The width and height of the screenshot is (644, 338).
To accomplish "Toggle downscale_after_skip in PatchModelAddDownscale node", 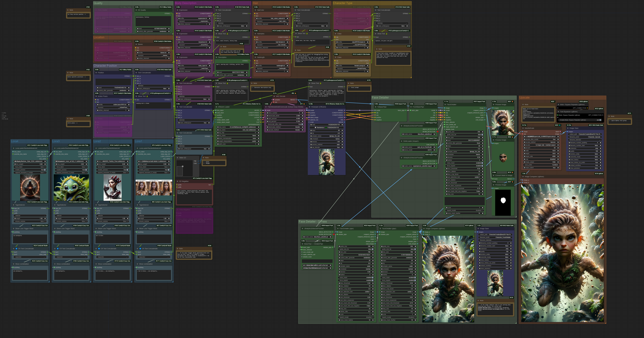I will [x=302, y=124].
